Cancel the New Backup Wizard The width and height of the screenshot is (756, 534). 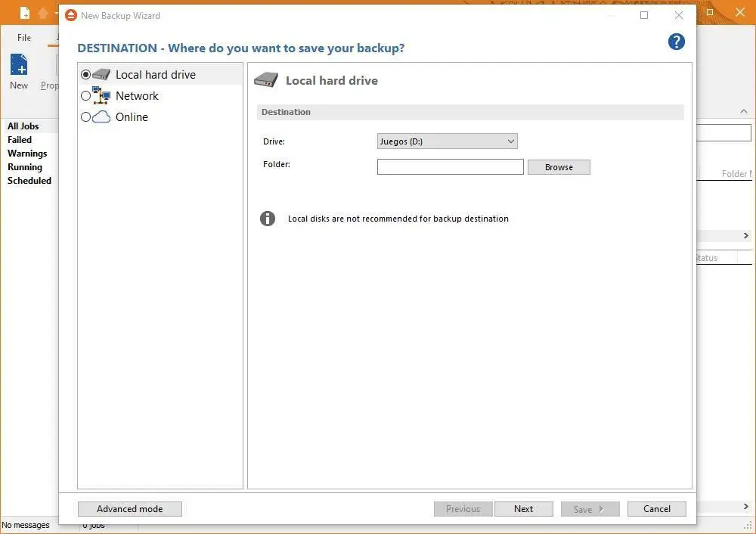click(x=656, y=509)
